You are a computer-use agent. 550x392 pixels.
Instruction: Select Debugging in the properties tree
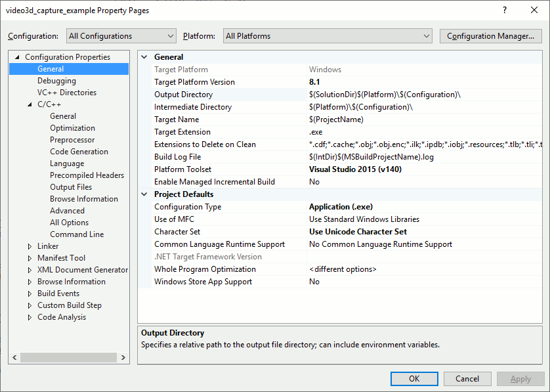pyautogui.click(x=55, y=80)
